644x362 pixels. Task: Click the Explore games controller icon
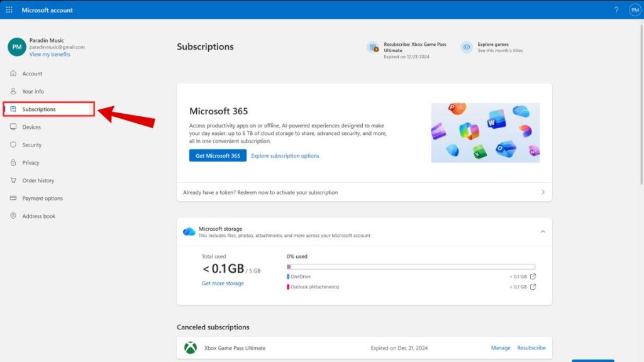(x=466, y=47)
